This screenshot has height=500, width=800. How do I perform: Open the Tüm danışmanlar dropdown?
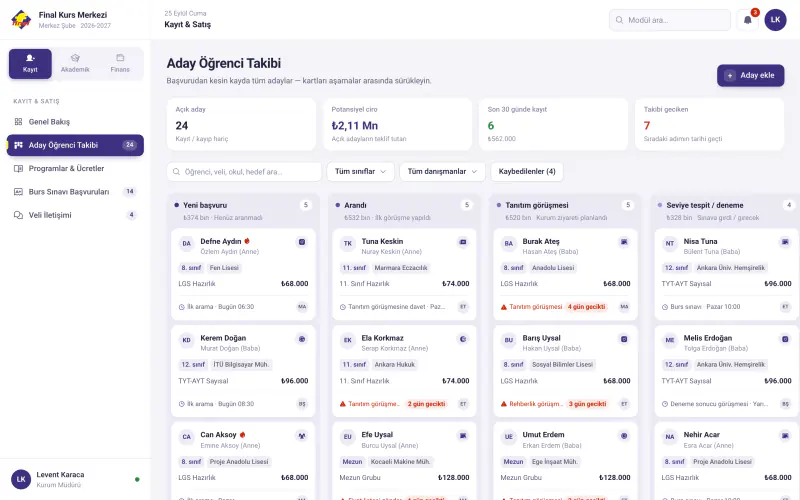pyautogui.click(x=442, y=171)
